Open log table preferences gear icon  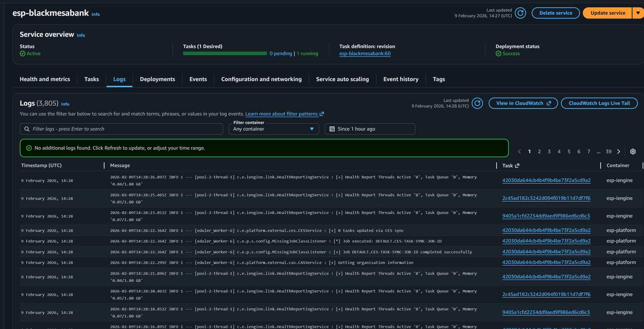click(x=633, y=152)
